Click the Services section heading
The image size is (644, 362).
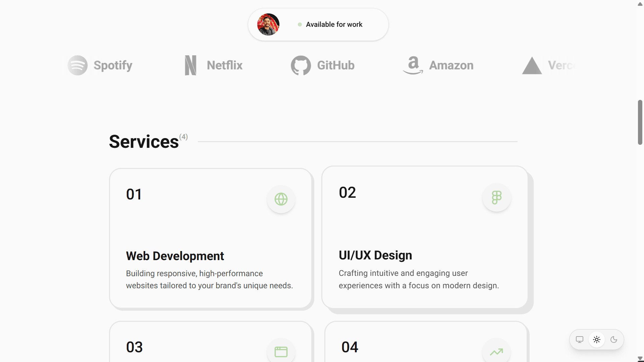[144, 142]
